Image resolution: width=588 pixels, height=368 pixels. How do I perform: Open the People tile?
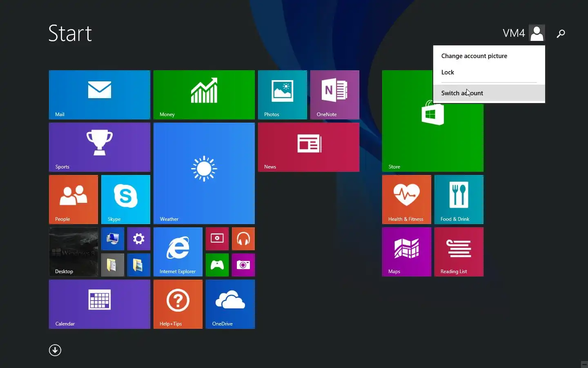click(73, 200)
